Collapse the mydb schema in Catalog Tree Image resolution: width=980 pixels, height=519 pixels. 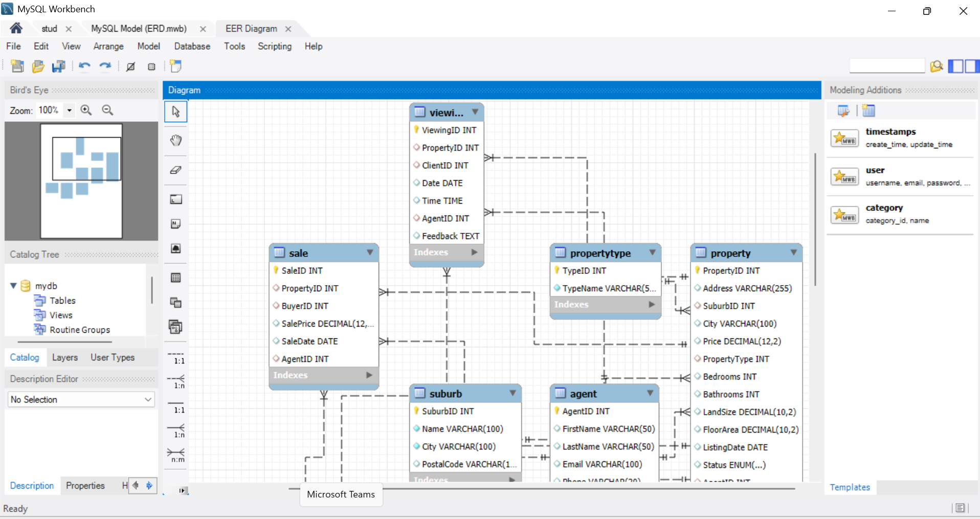pos(13,286)
